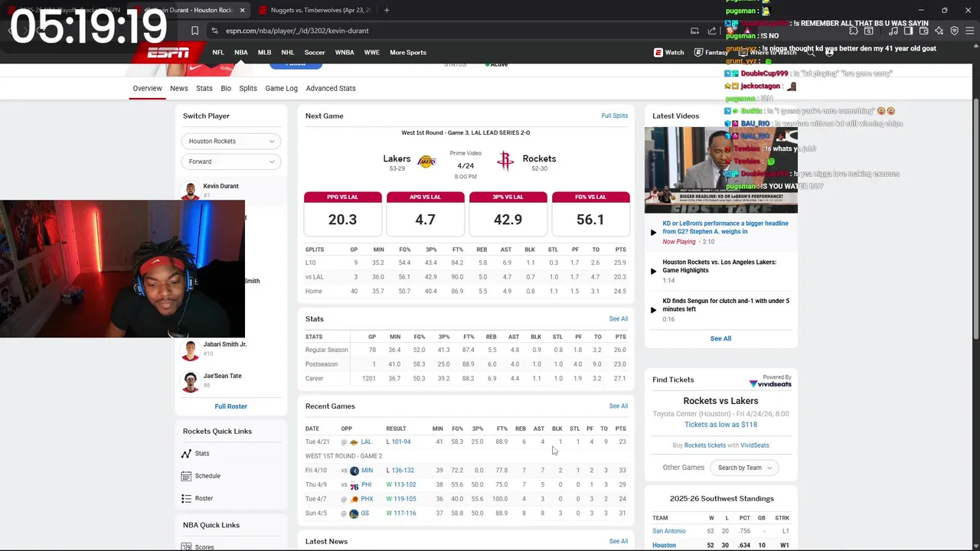Click the share page icon in address bar
Image resolution: width=980 pixels, height=551 pixels.
[711, 31]
